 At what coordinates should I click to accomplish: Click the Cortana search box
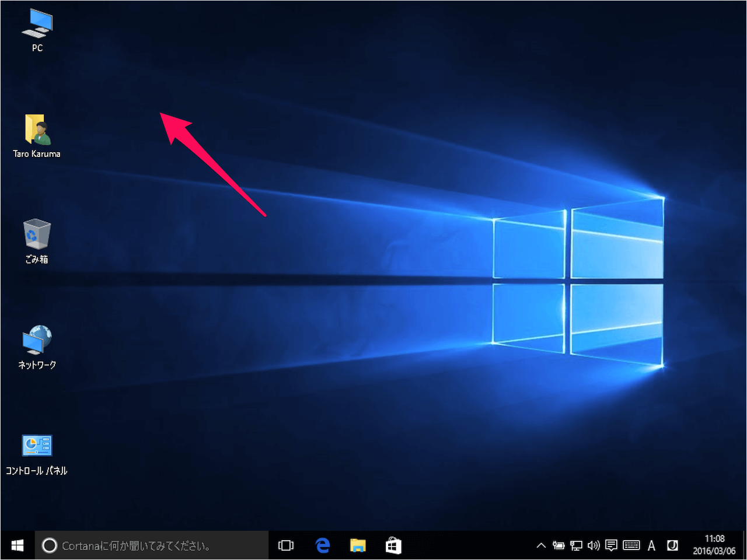click(x=152, y=545)
